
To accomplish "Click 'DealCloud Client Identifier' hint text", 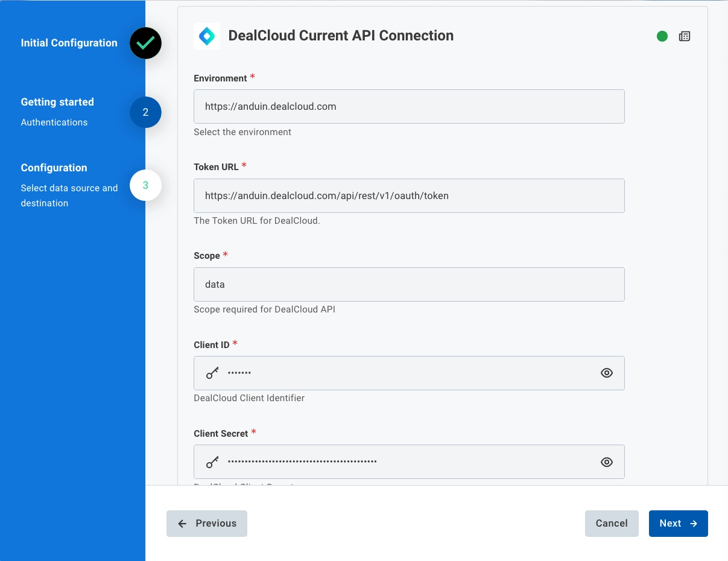I will click(x=249, y=398).
